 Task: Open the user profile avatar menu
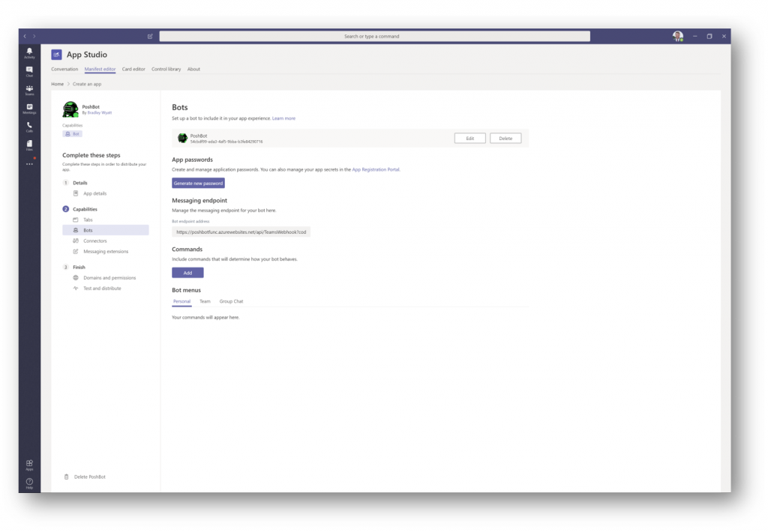(x=678, y=36)
